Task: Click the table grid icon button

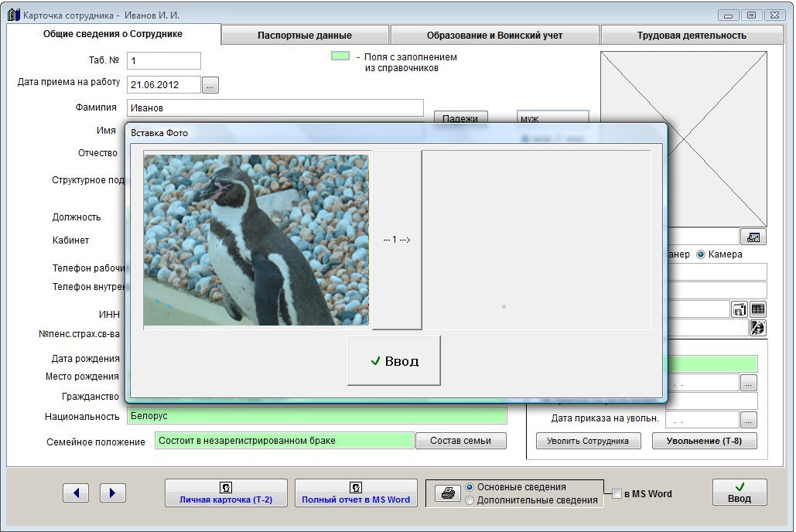Action: click(757, 309)
